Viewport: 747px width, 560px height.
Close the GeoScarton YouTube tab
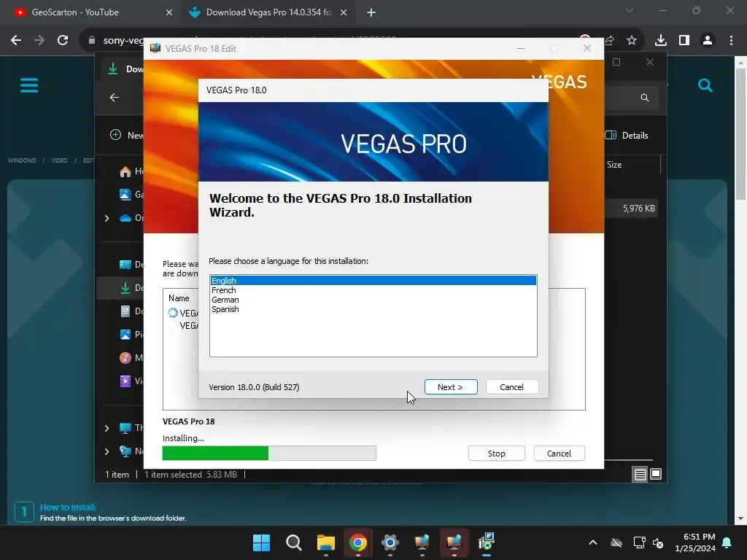click(169, 13)
